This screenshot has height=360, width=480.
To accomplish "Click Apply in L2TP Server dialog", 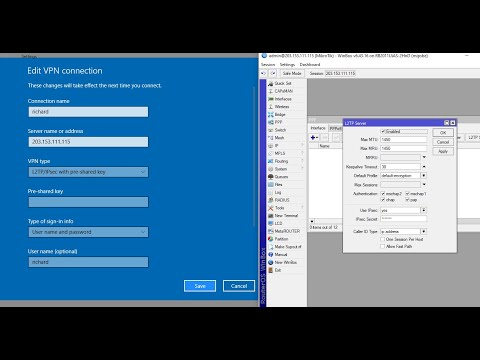I will click(x=443, y=151).
